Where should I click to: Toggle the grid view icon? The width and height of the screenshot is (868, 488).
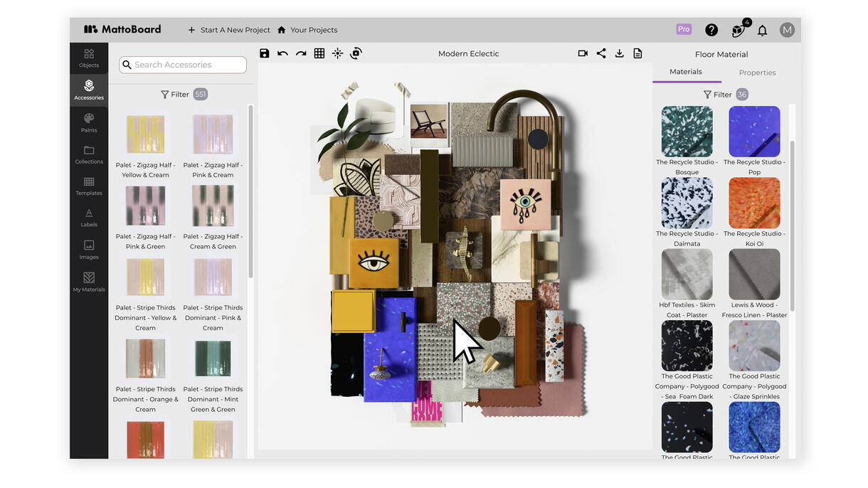[x=319, y=53]
